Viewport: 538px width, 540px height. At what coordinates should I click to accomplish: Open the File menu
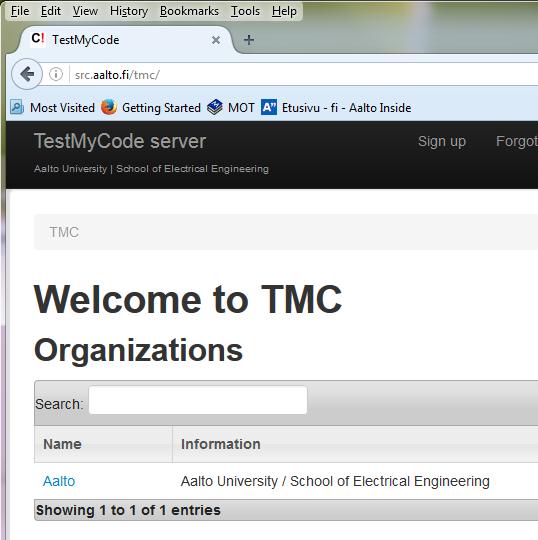point(20,11)
